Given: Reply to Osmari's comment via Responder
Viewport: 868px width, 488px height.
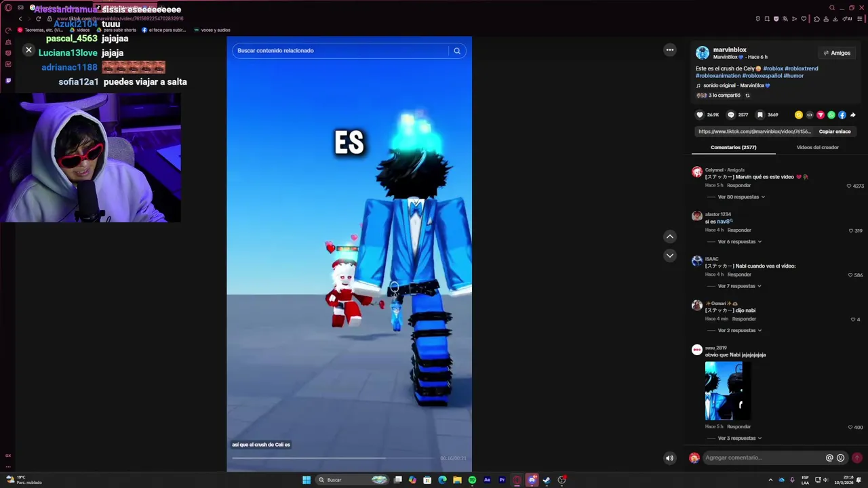Looking at the screenshot, I should tap(744, 319).
